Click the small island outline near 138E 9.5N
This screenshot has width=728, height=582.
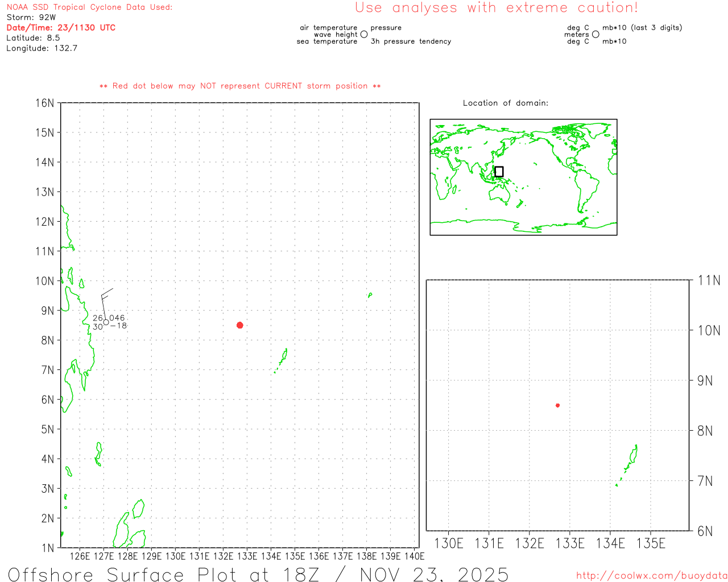pos(370,295)
